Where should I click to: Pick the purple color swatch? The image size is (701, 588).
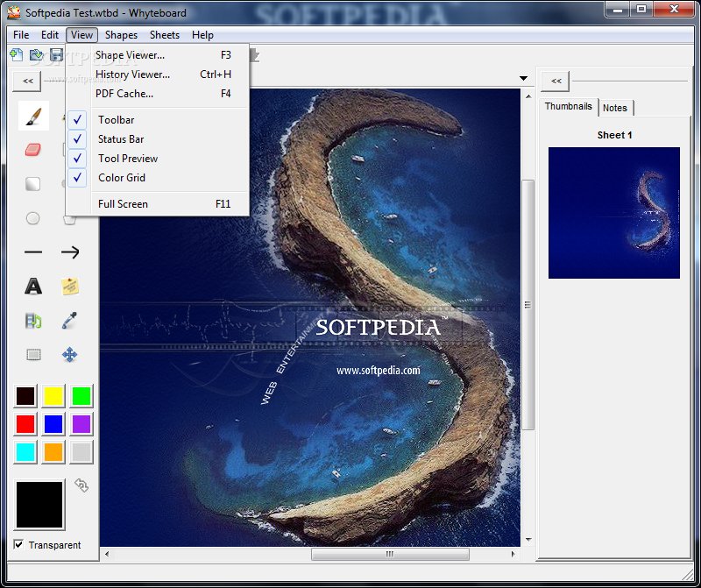(81, 424)
